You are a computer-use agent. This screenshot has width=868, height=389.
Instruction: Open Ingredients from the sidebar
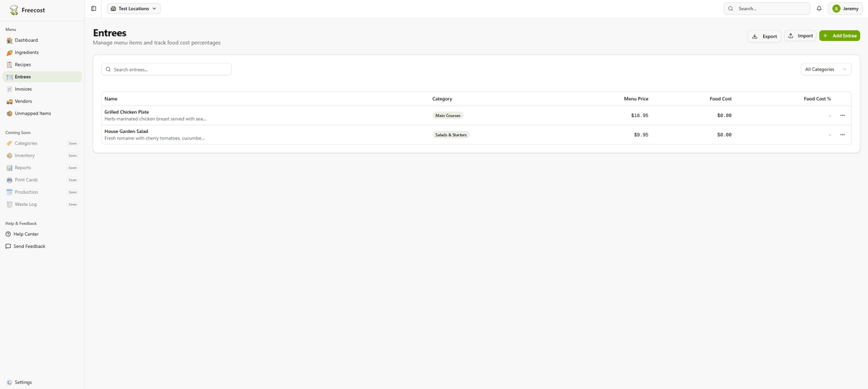click(x=27, y=53)
